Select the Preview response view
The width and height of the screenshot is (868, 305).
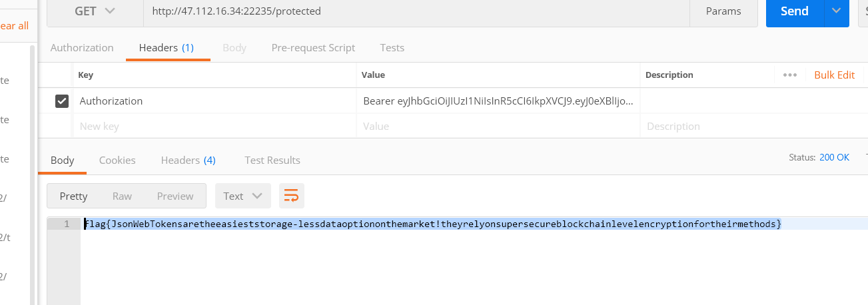click(175, 196)
